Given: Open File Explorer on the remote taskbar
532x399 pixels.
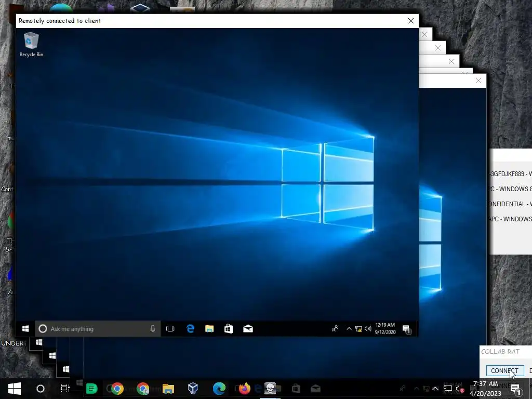Looking at the screenshot, I should point(209,329).
